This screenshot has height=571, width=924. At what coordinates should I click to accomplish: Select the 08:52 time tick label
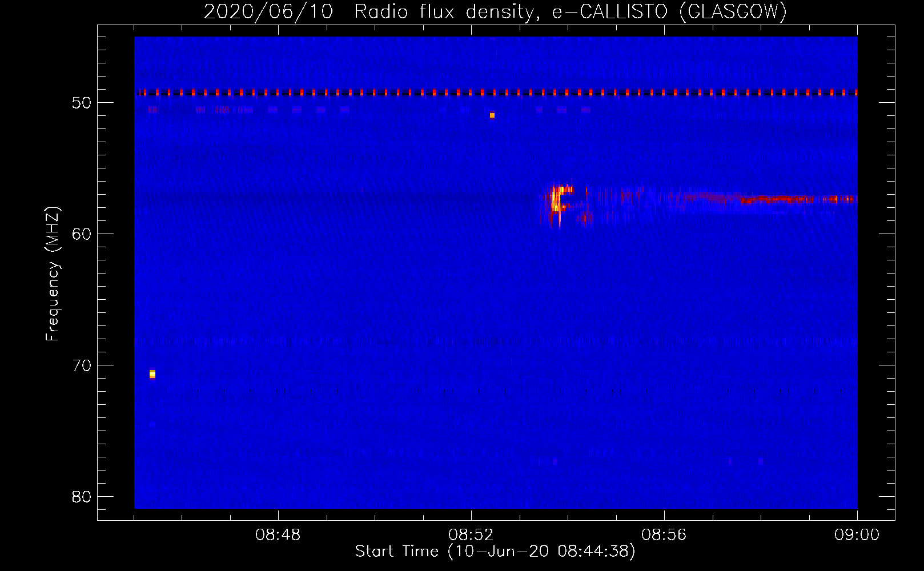pyautogui.click(x=471, y=535)
